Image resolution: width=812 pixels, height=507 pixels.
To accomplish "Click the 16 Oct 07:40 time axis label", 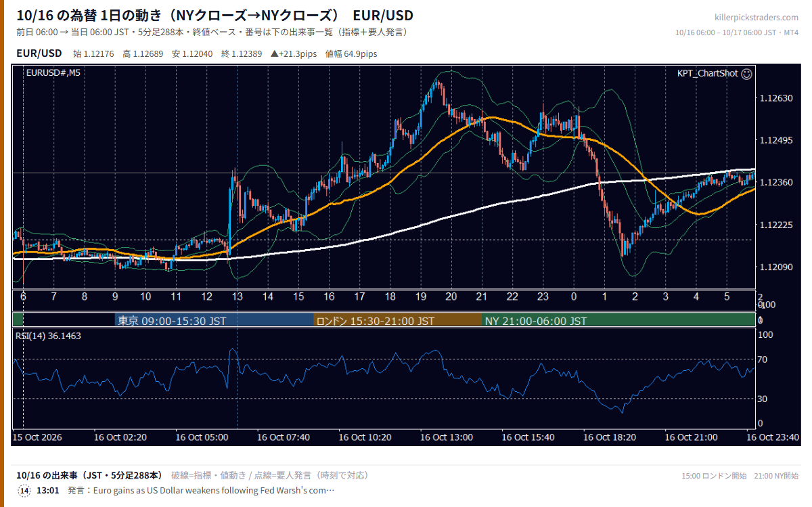I will [284, 437].
